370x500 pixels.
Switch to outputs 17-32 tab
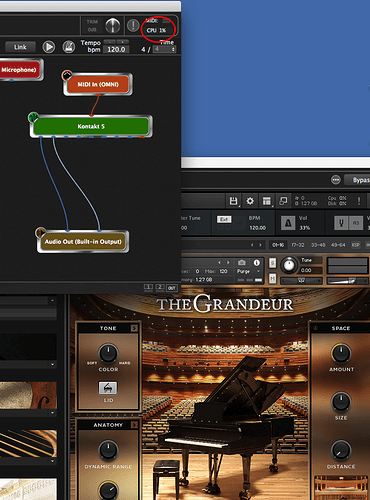[298, 245]
